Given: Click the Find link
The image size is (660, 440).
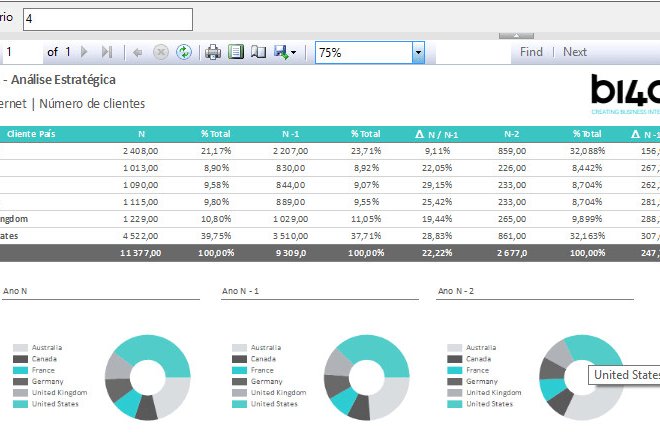Looking at the screenshot, I should coord(531,52).
